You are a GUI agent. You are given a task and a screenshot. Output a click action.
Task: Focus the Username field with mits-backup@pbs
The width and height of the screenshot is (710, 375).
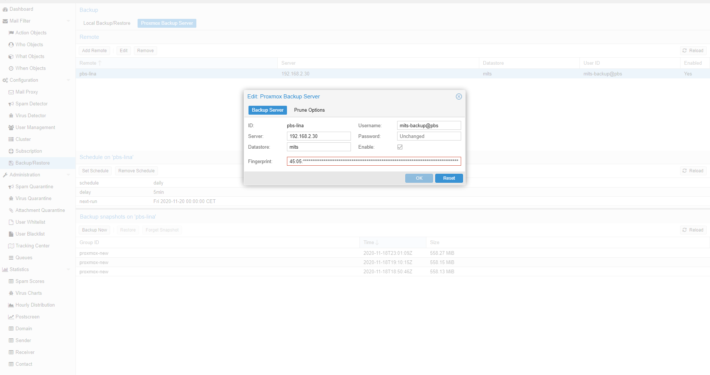click(429, 125)
